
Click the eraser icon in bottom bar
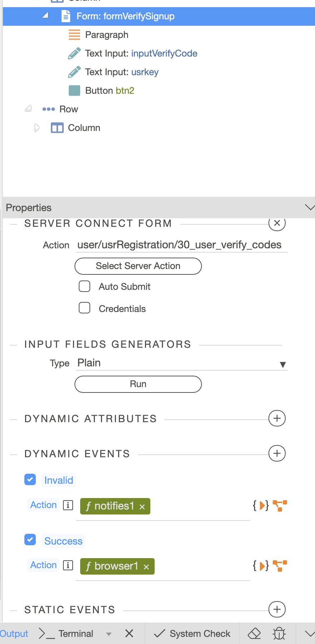tap(254, 634)
